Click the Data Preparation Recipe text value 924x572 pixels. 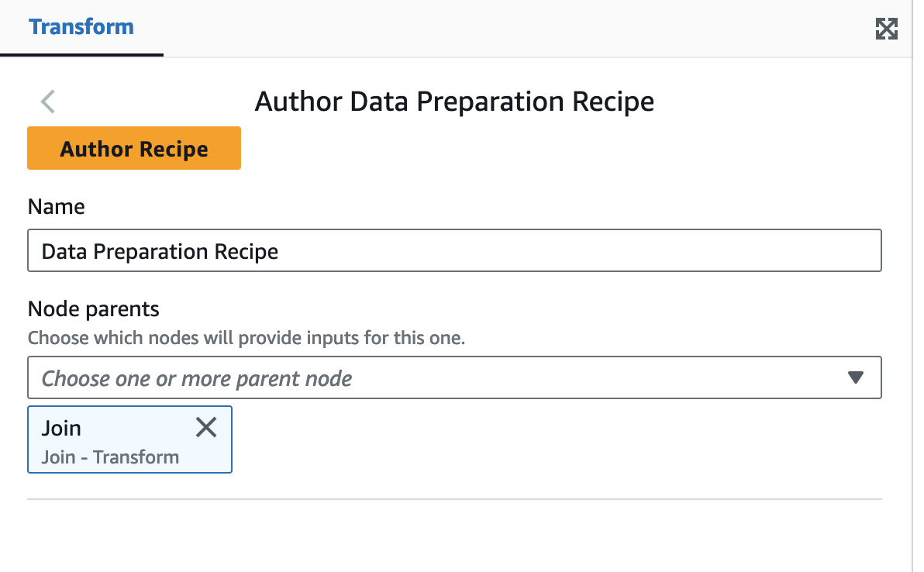point(160,251)
